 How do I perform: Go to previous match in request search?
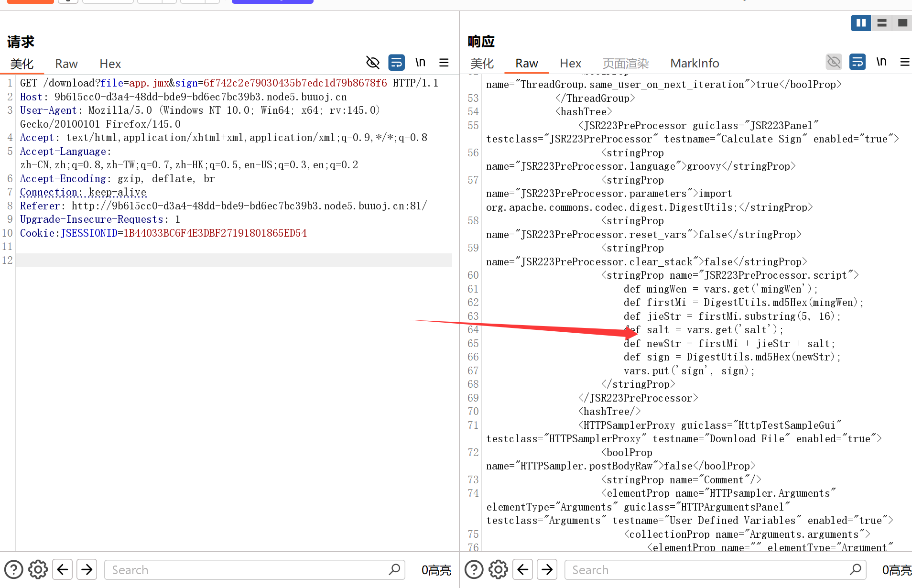63,570
